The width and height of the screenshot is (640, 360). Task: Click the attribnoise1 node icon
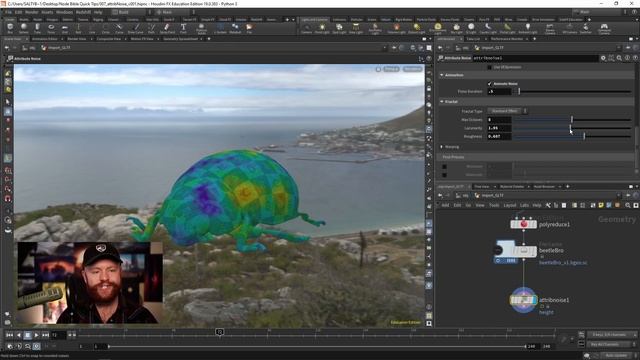(523, 300)
